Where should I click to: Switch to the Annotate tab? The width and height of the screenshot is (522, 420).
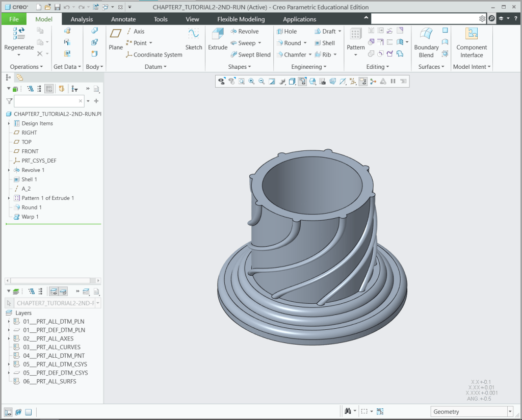(x=123, y=19)
